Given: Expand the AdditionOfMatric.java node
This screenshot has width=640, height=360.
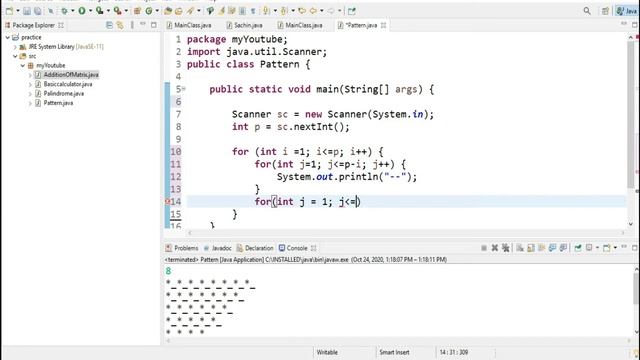Looking at the screenshot, I should 30,75.
